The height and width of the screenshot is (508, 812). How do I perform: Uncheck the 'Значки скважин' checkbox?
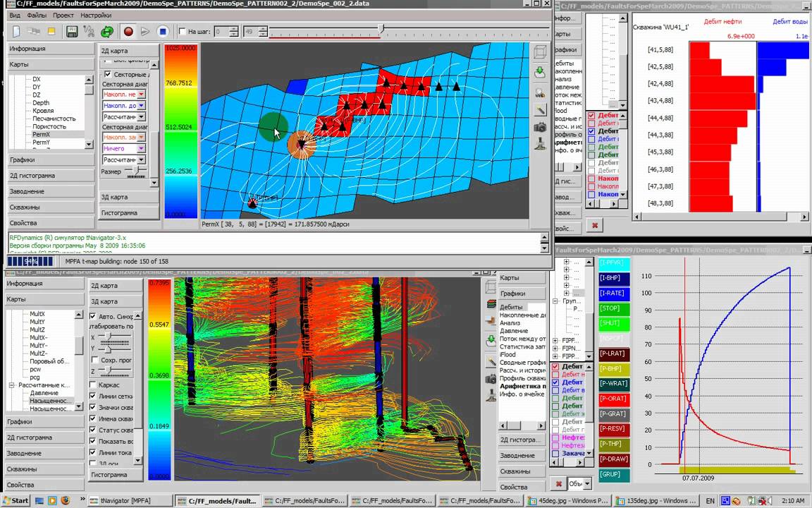click(x=93, y=407)
